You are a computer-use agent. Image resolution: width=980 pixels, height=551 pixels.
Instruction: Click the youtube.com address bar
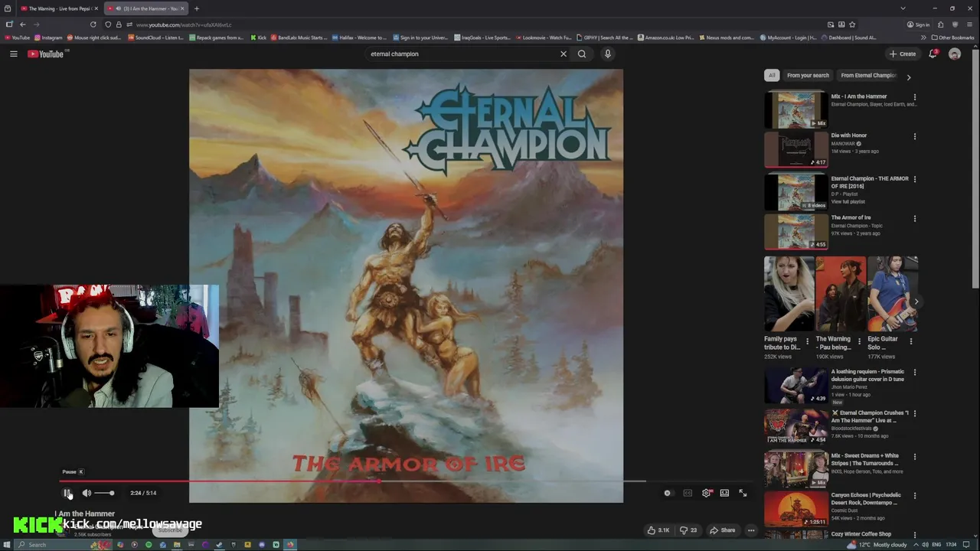pyautogui.click(x=459, y=24)
